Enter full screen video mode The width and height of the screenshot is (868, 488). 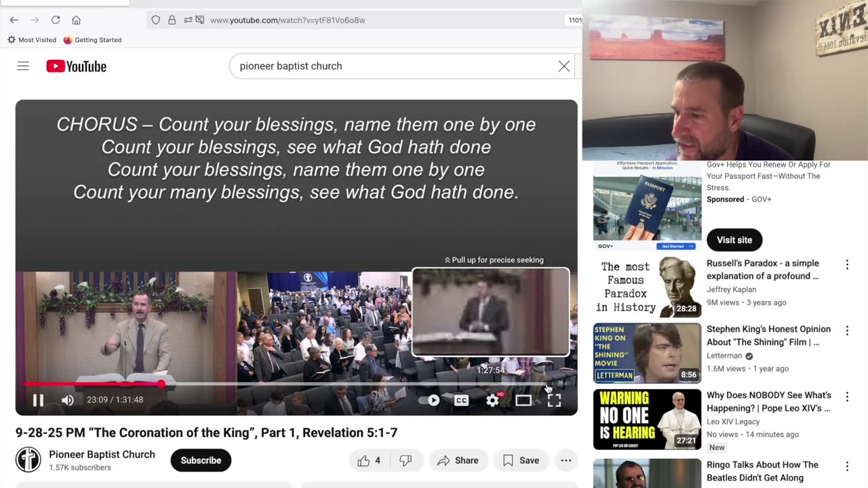click(554, 400)
